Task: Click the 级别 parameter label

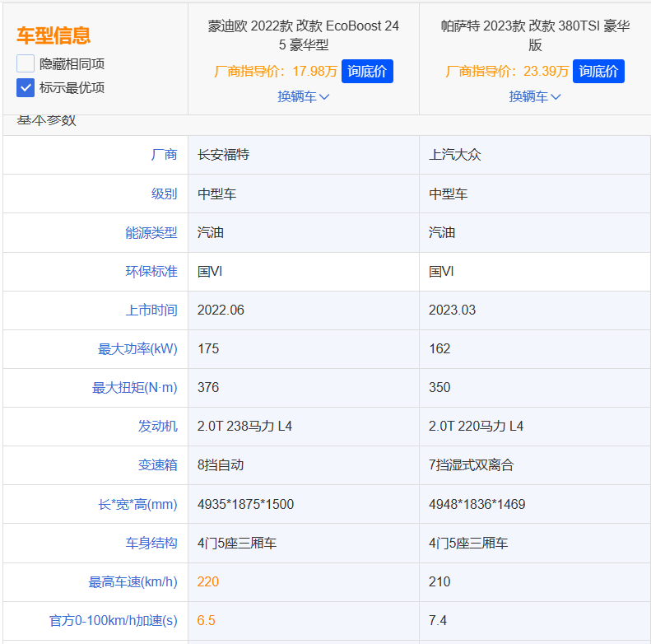Action: click(164, 194)
